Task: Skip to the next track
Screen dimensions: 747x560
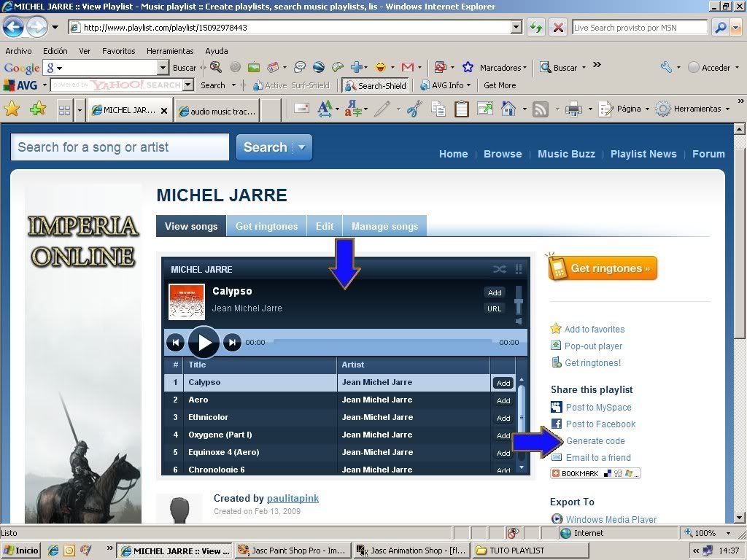Action: click(232, 342)
